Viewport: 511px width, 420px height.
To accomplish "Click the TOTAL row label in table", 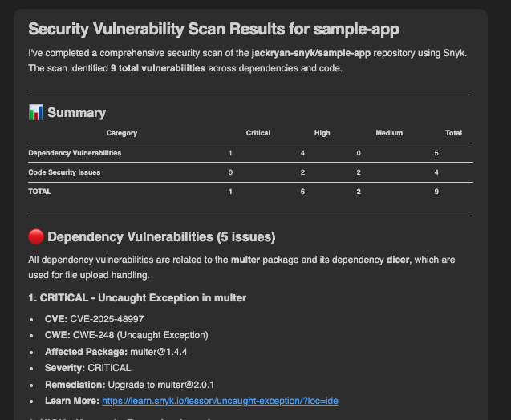I will pos(39,192).
